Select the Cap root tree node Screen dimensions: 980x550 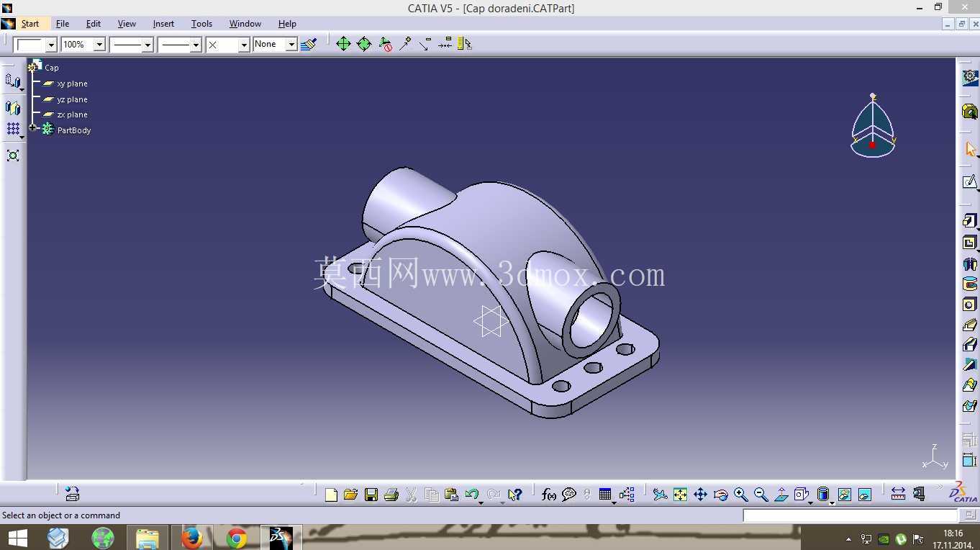tap(52, 68)
